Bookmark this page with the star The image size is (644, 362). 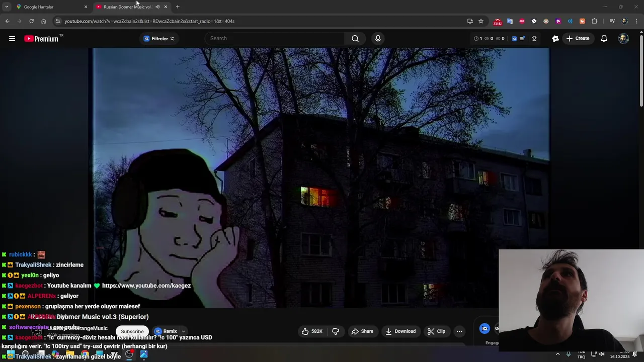(x=481, y=21)
